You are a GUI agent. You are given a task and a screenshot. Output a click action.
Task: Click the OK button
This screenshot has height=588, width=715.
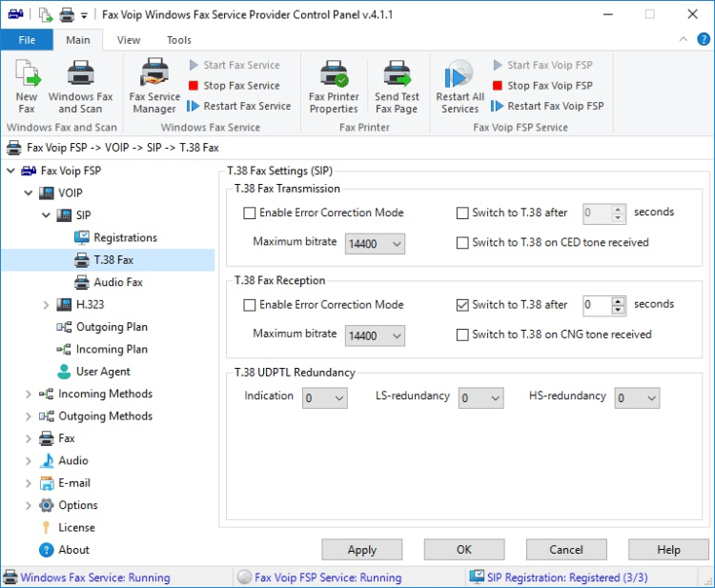pyautogui.click(x=464, y=550)
